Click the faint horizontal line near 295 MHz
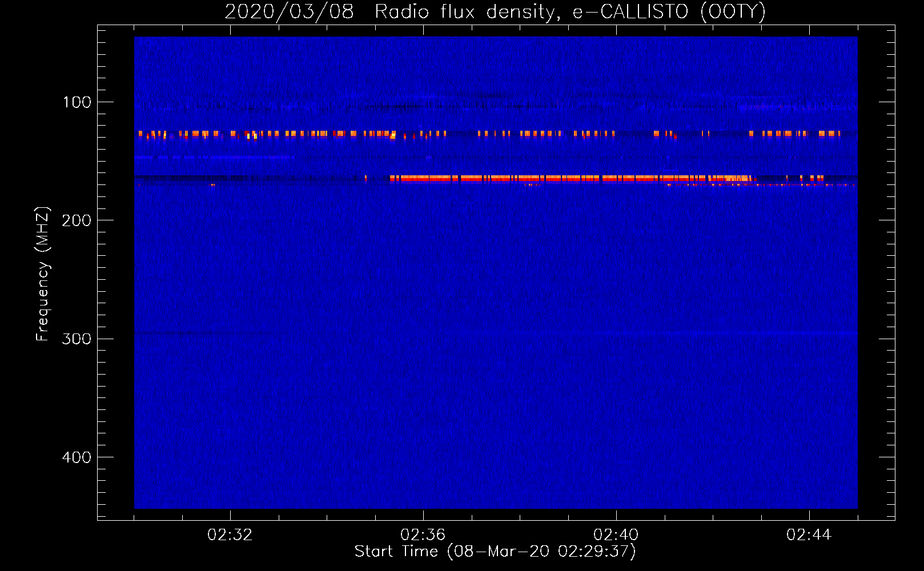The image size is (924, 571). point(496,332)
